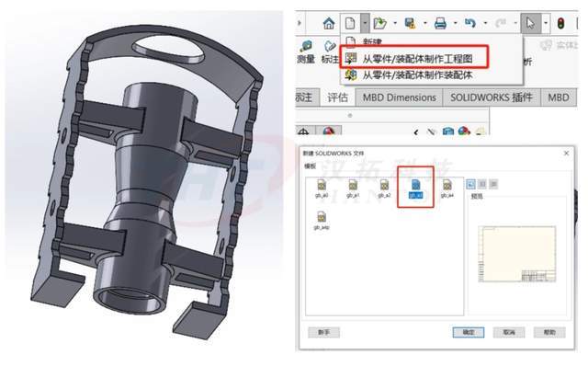Switch to the SOLIDWORKS 插件 tab
This screenshot has width=588, height=366.
pyautogui.click(x=492, y=97)
